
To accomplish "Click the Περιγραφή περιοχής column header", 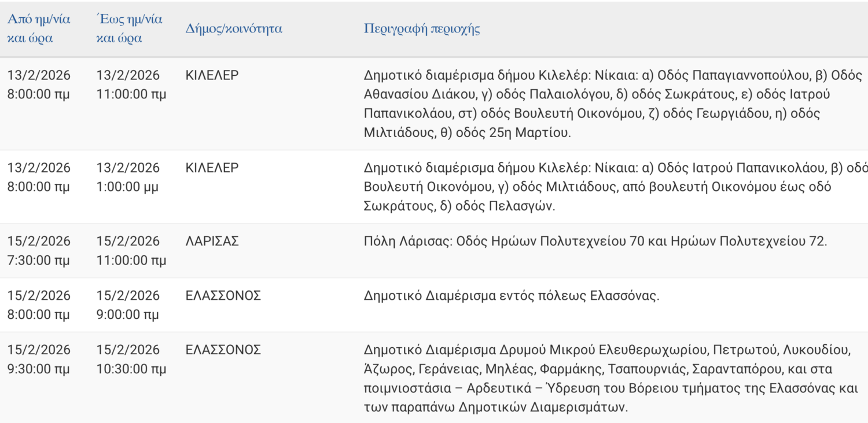I will click(x=422, y=29).
